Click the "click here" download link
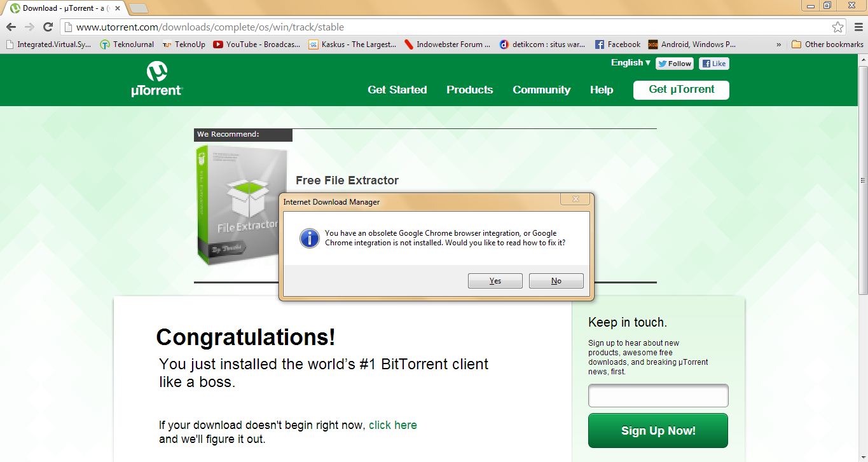Viewport: 868px width, 462px height. pos(393,425)
